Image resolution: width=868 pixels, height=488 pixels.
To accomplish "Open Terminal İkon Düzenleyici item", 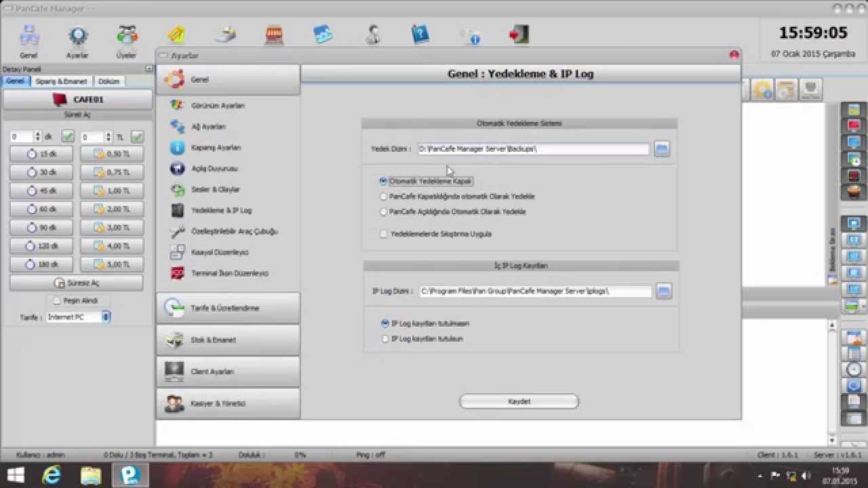I will click(229, 273).
